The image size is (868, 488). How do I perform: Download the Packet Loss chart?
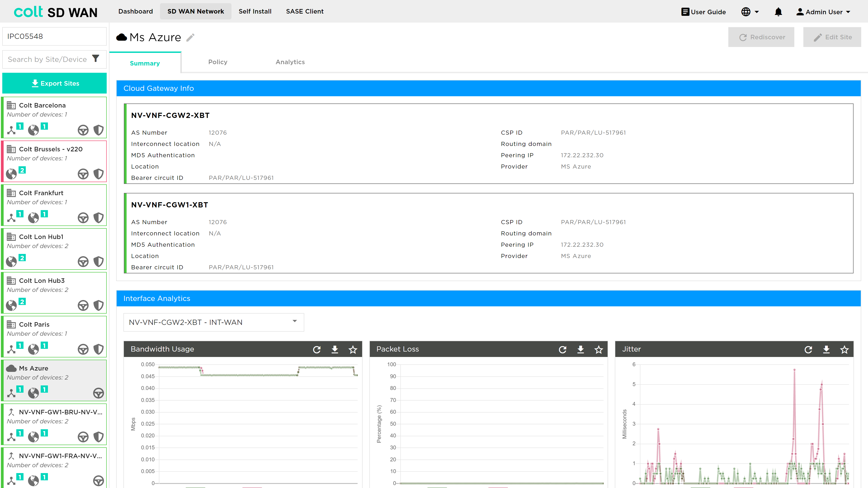580,350
